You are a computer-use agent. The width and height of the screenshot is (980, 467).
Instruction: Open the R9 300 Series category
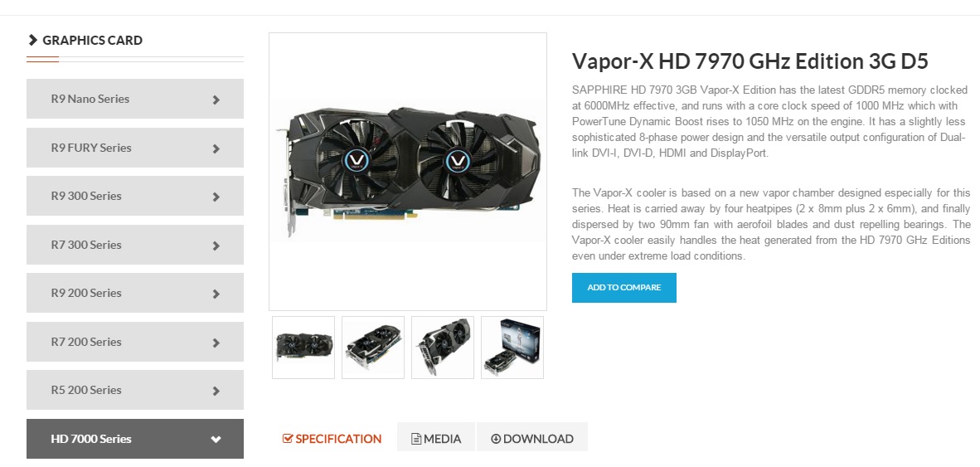pos(135,196)
